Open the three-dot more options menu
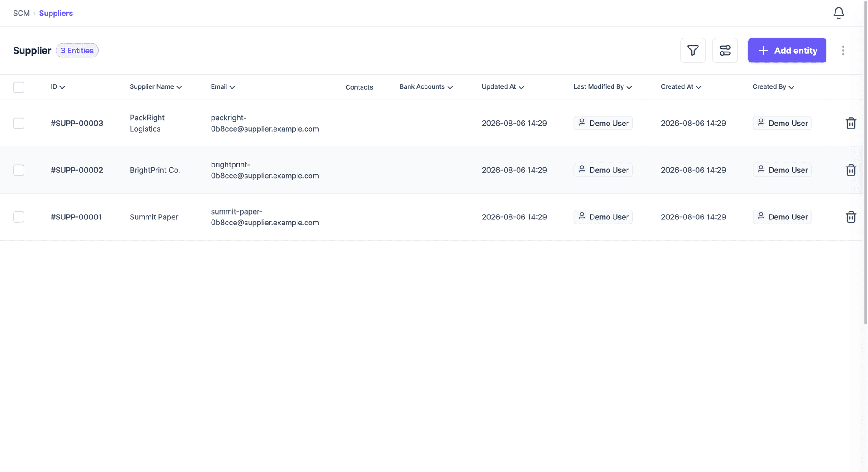This screenshot has height=472, width=868. pyautogui.click(x=843, y=50)
